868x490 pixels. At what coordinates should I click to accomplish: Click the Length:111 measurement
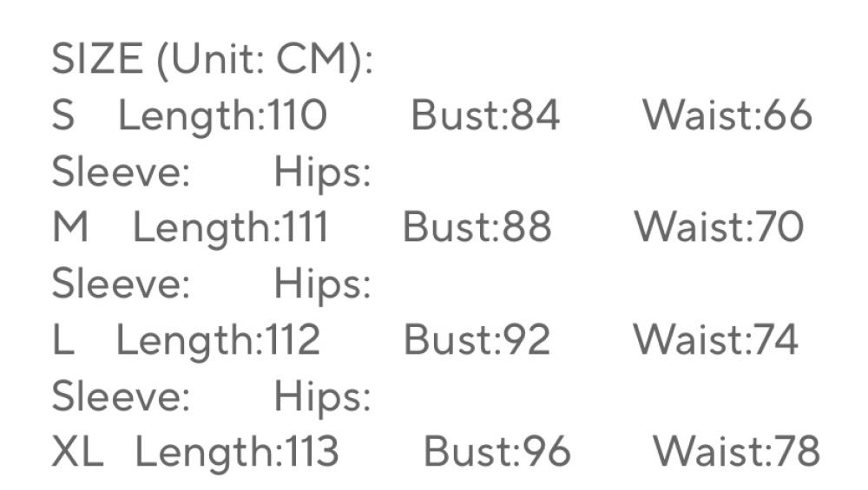pyautogui.click(x=230, y=228)
